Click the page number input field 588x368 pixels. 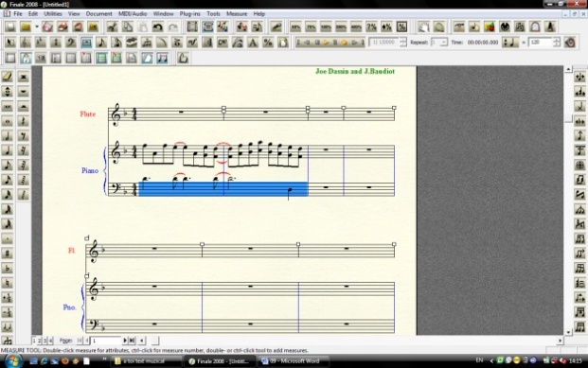(106, 341)
